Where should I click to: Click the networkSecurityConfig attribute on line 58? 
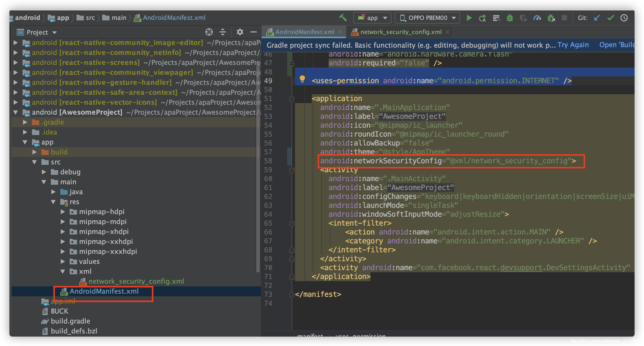tap(448, 161)
